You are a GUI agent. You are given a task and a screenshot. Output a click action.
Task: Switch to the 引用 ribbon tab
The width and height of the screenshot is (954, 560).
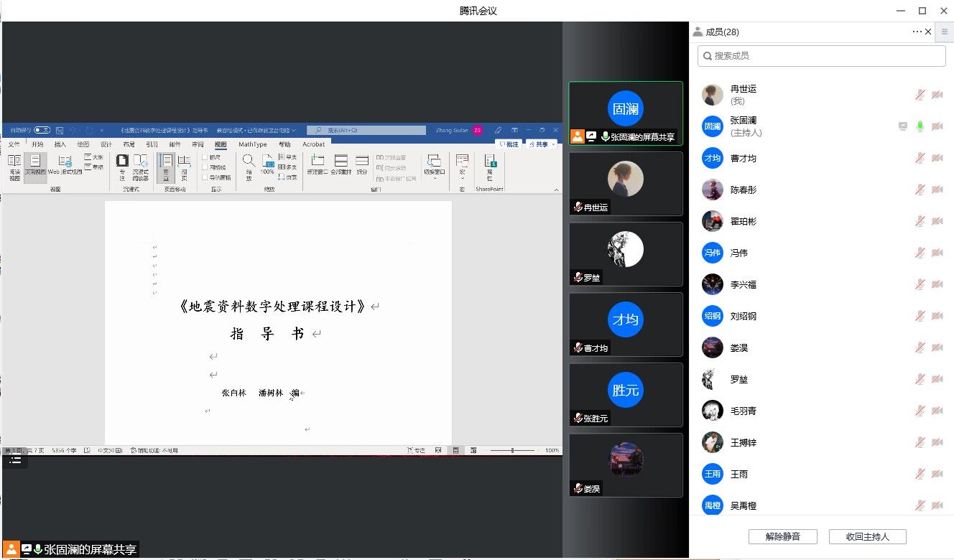coord(152,144)
